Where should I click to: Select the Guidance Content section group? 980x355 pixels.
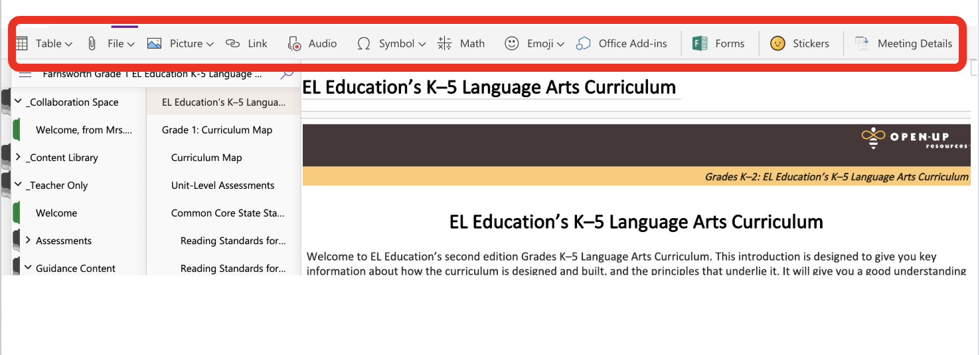76,269
